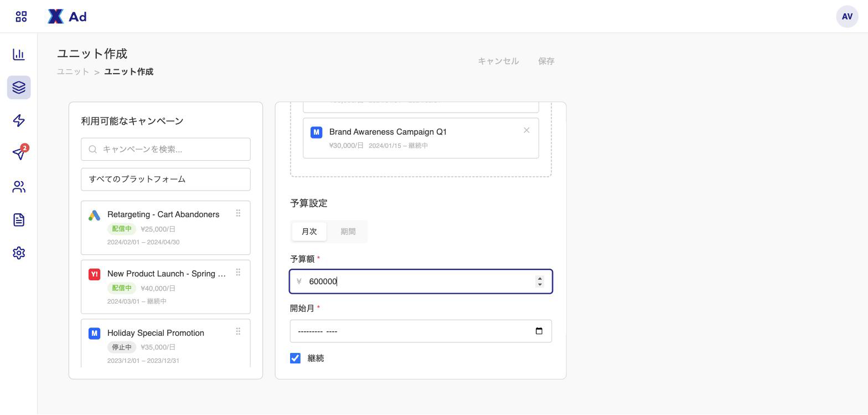Open the すべてのプラットフォーム dropdown
868x415 pixels.
coord(166,180)
